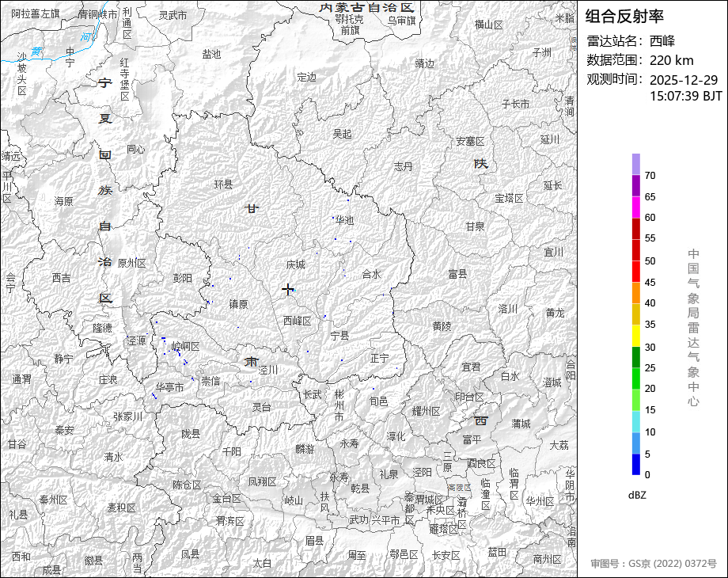728x578 pixels.
Task: Click the 同心 label
Action: point(136,149)
